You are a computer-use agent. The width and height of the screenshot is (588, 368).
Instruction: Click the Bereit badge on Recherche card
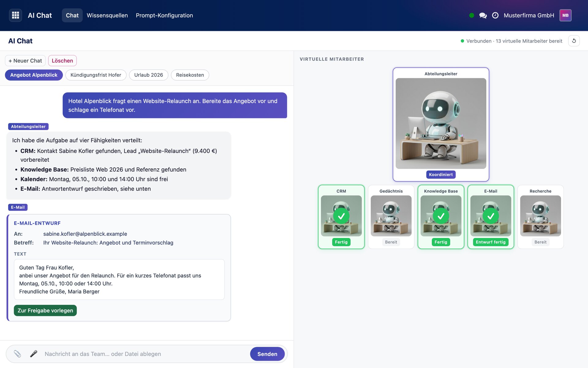[x=541, y=242]
